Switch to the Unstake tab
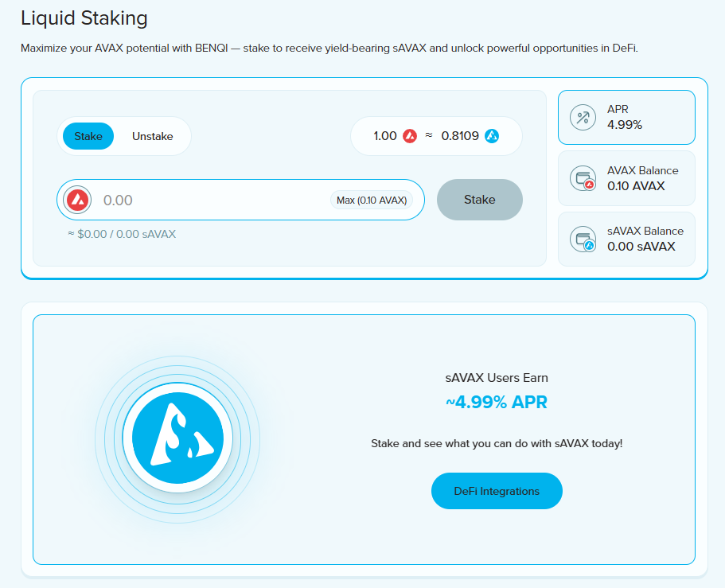 153,136
